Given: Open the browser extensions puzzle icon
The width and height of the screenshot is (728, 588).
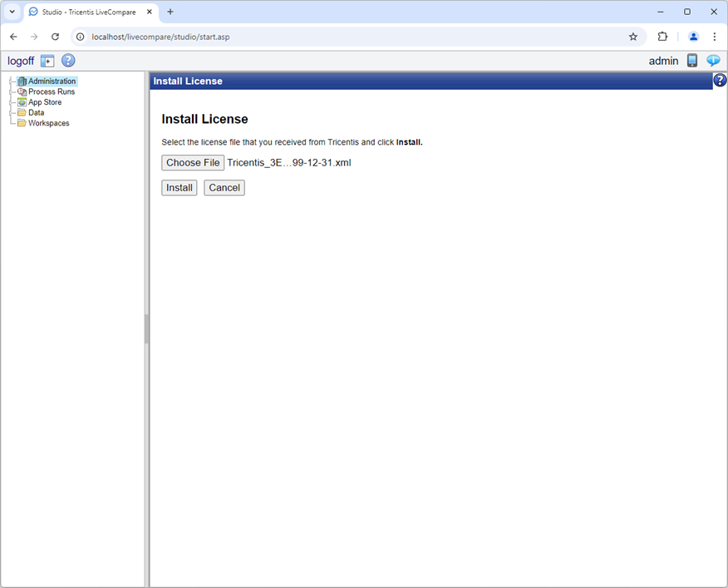Looking at the screenshot, I should pyautogui.click(x=662, y=37).
